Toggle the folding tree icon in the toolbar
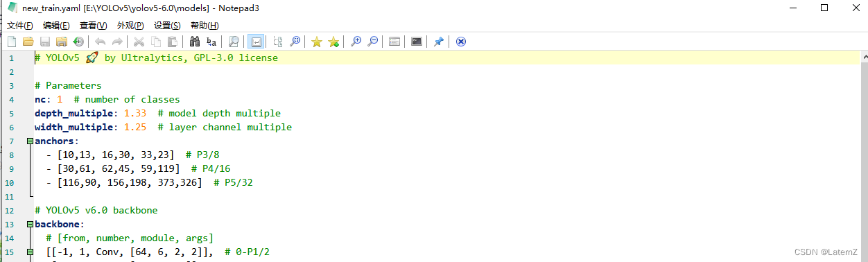Image resolution: width=868 pixels, height=262 pixels. pos(278,42)
